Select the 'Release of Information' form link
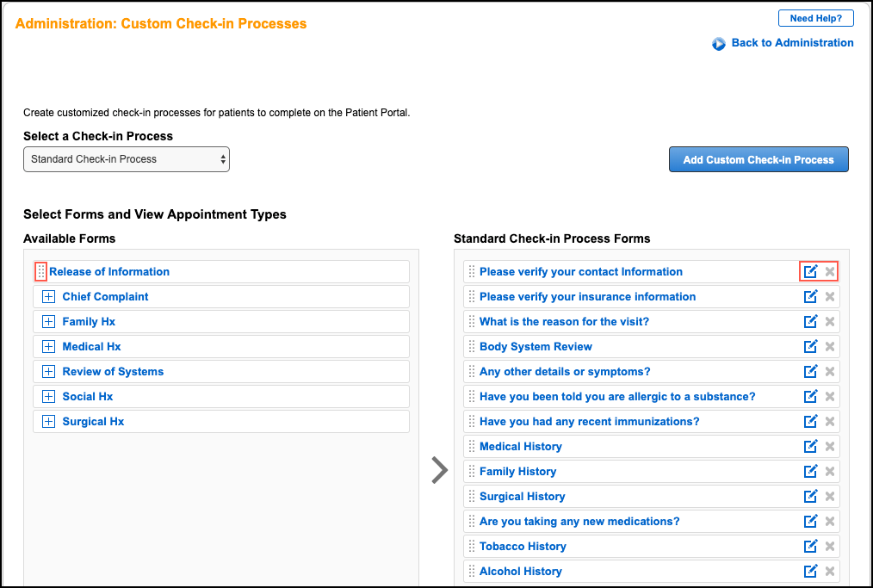 pos(109,271)
